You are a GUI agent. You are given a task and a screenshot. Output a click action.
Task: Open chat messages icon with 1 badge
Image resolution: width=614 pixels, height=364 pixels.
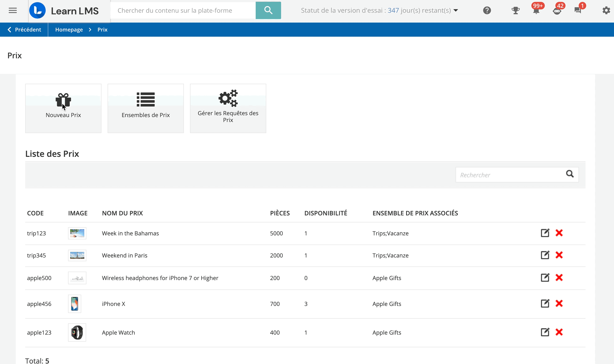point(578,11)
